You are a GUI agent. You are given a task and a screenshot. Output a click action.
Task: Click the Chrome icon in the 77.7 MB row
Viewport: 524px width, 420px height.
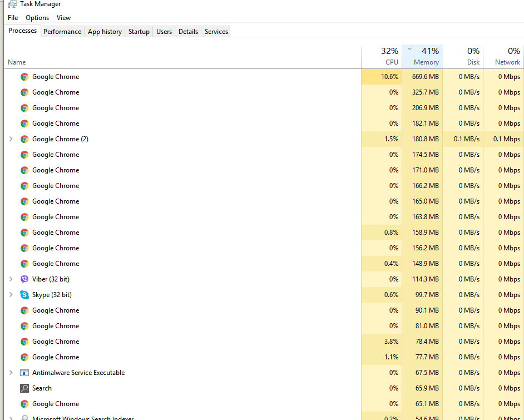(x=24, y=357)
